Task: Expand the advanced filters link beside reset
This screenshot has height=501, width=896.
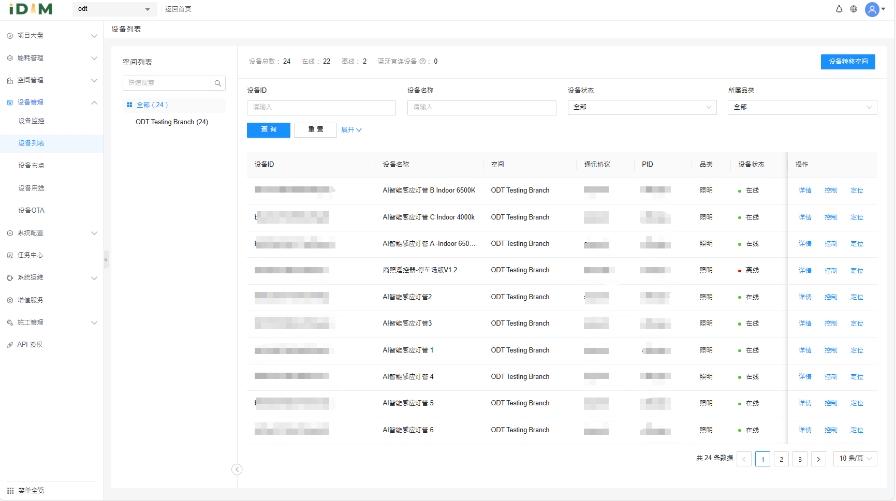Action: (351, 129)
